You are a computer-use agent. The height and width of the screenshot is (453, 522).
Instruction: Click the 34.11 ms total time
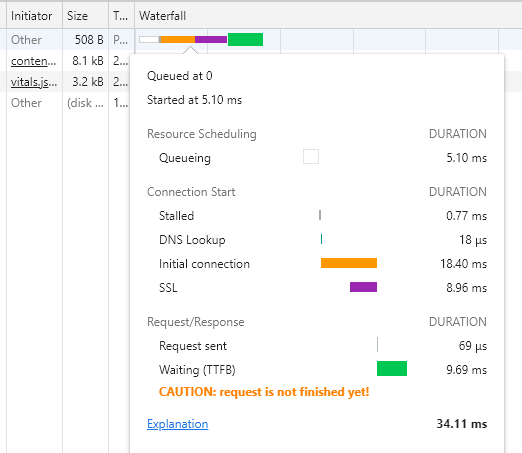point(462,424)
